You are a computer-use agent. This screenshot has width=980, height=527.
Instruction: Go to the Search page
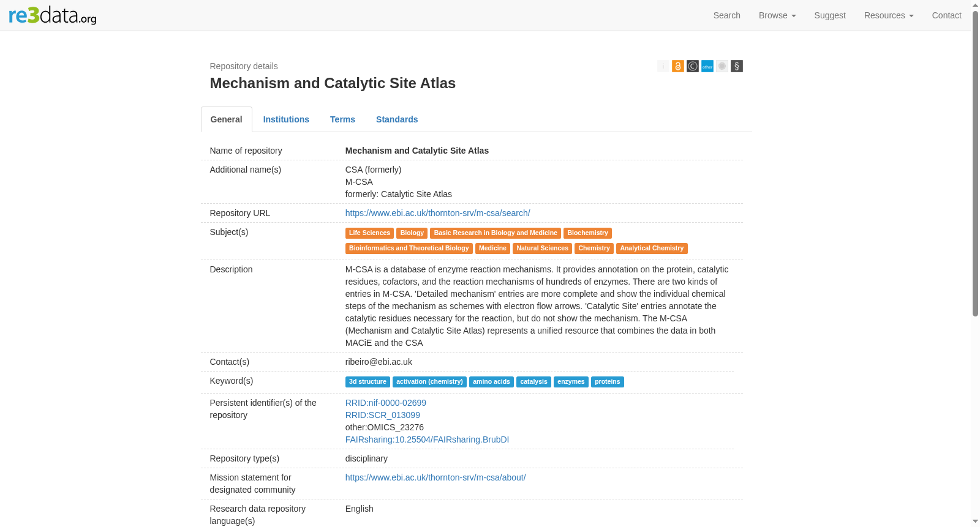point(727,15)
